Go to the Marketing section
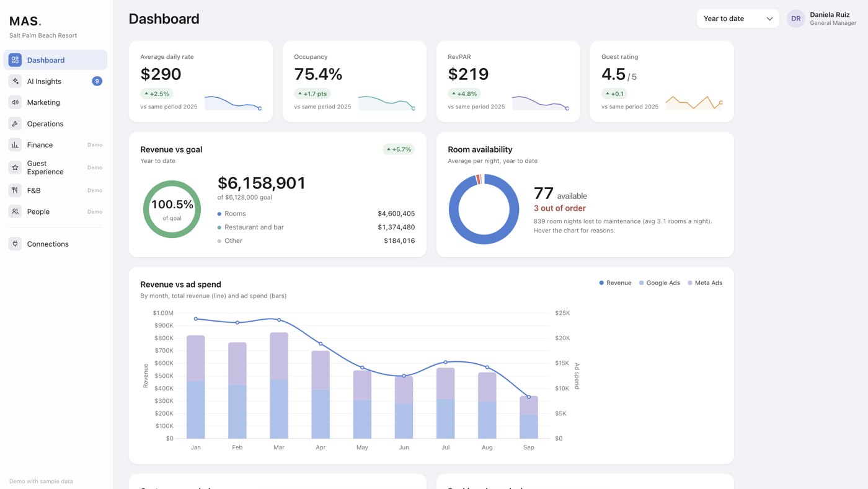868x489 pixels. [x=55, y=102]
